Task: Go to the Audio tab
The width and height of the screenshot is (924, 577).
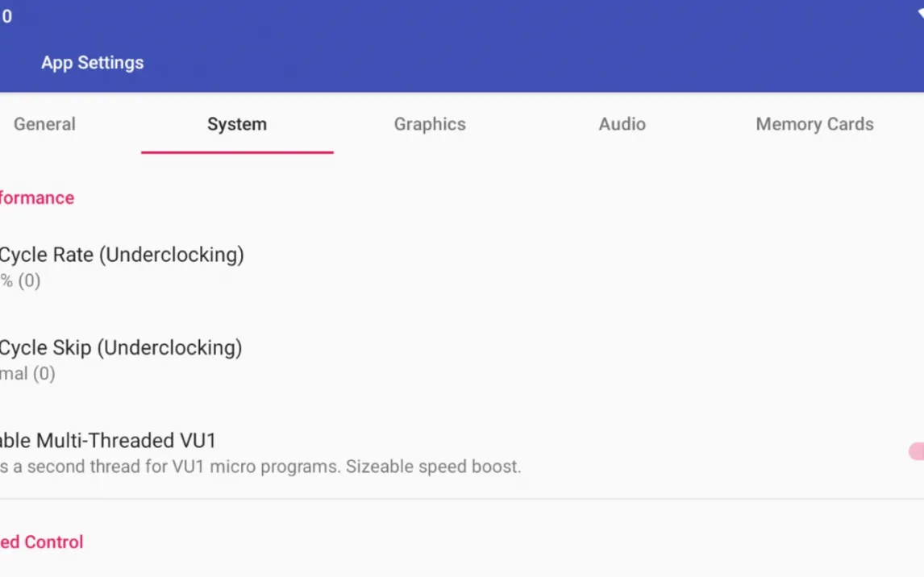Action: click(x=622, y=124)
